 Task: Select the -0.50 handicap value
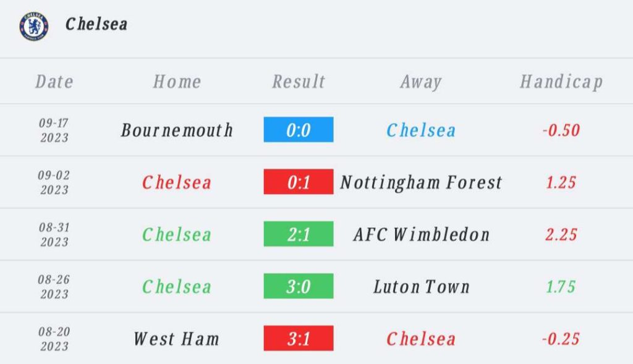pyautogui.click(x=561, y=130)
